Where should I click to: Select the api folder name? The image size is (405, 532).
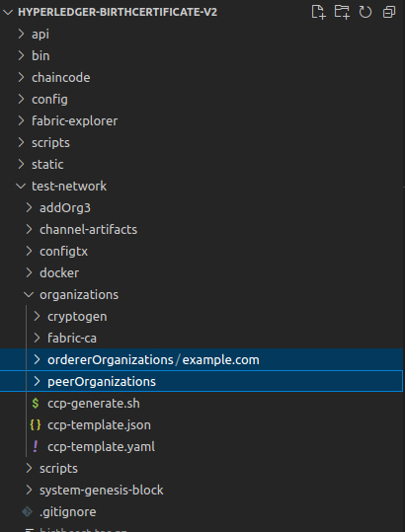pos(40,35)
